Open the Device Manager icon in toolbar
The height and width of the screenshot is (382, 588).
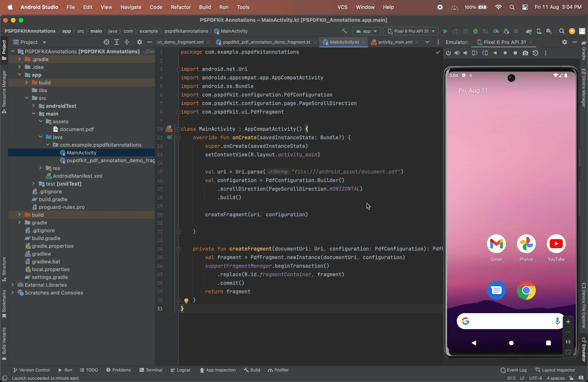coord(539,31)
